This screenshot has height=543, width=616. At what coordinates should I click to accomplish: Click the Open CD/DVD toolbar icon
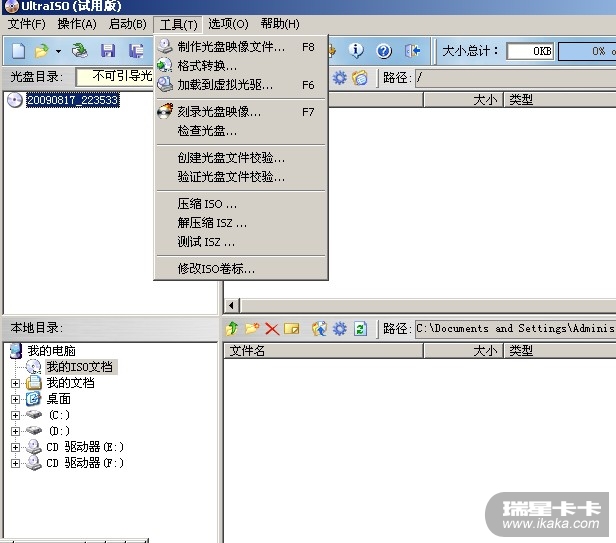(80, 51)
